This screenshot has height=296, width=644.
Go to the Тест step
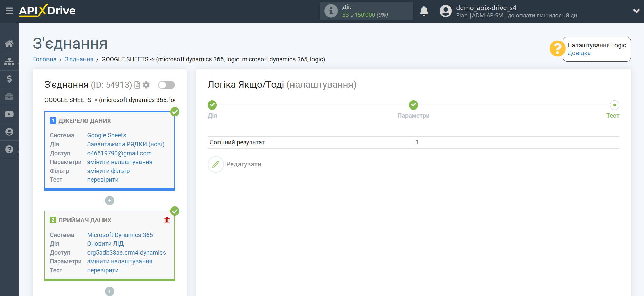[x=614, y=105]
